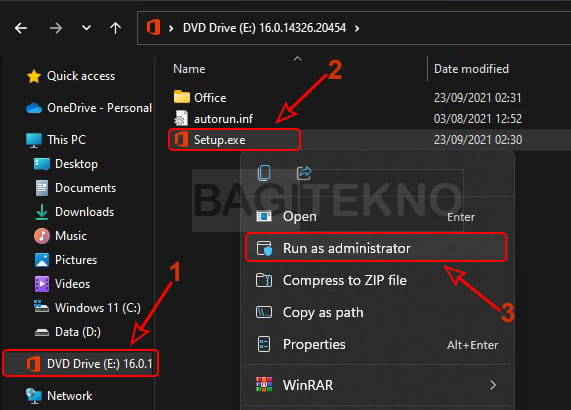Open Data (D:) drive

(x=78, y=332)
